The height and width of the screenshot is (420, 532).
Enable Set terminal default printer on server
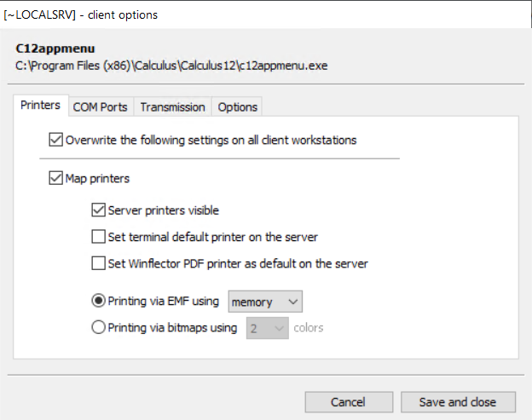coord(99,237)
